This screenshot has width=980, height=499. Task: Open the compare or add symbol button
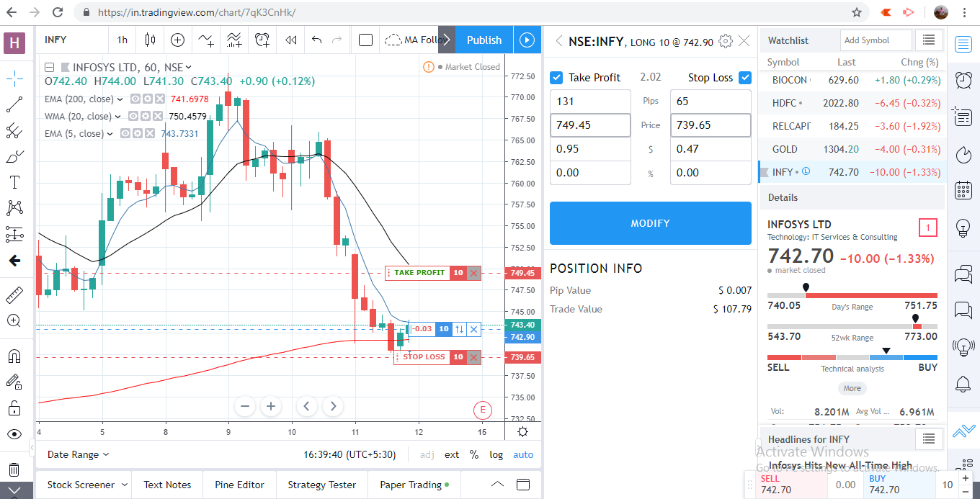point(177,40)
